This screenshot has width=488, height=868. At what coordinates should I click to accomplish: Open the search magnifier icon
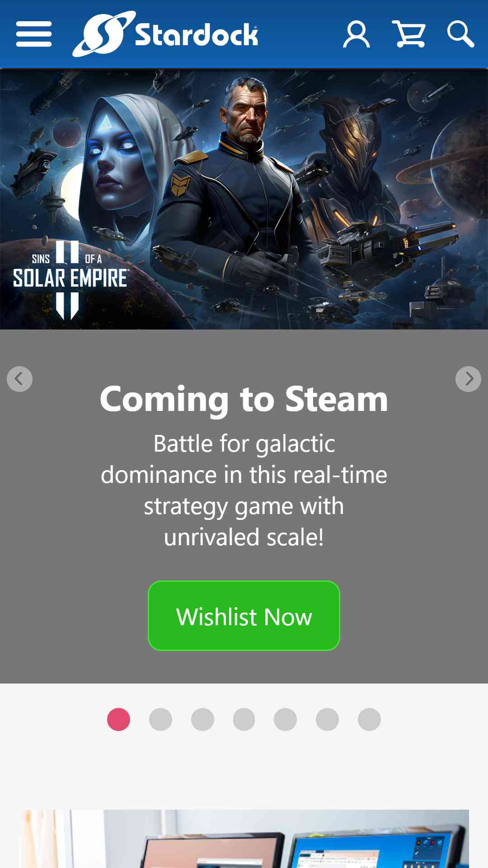pyautogui.click(x=460, y=34)
